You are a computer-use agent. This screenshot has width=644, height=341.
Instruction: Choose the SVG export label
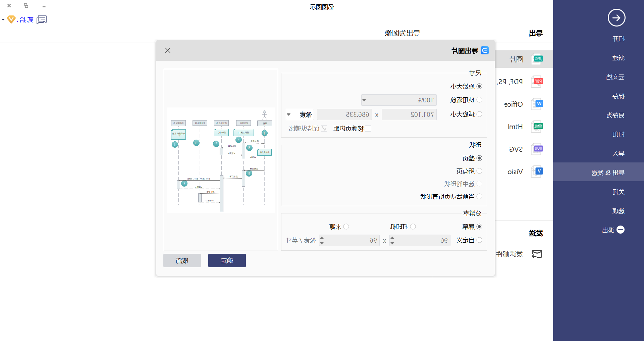516,149
